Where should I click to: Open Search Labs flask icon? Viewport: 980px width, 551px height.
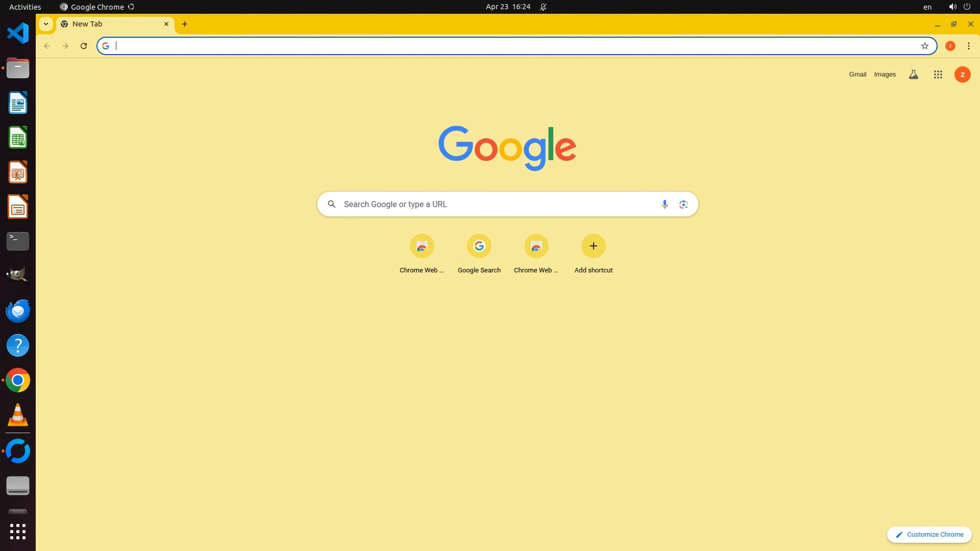click(x=913, y=74)
